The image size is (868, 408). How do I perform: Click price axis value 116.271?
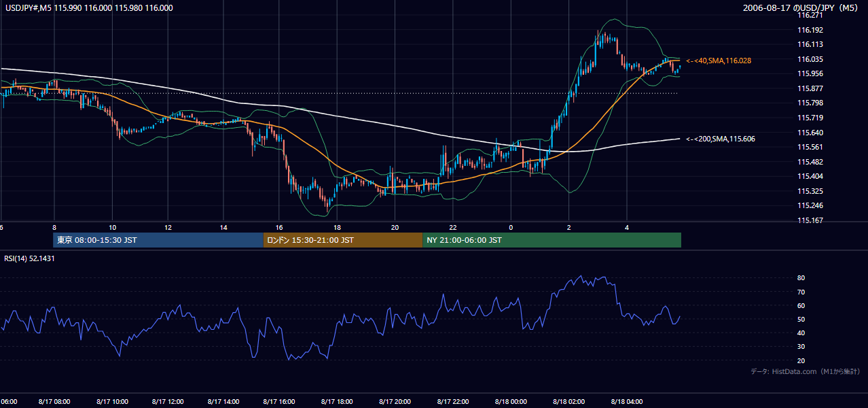coord(810,15)
